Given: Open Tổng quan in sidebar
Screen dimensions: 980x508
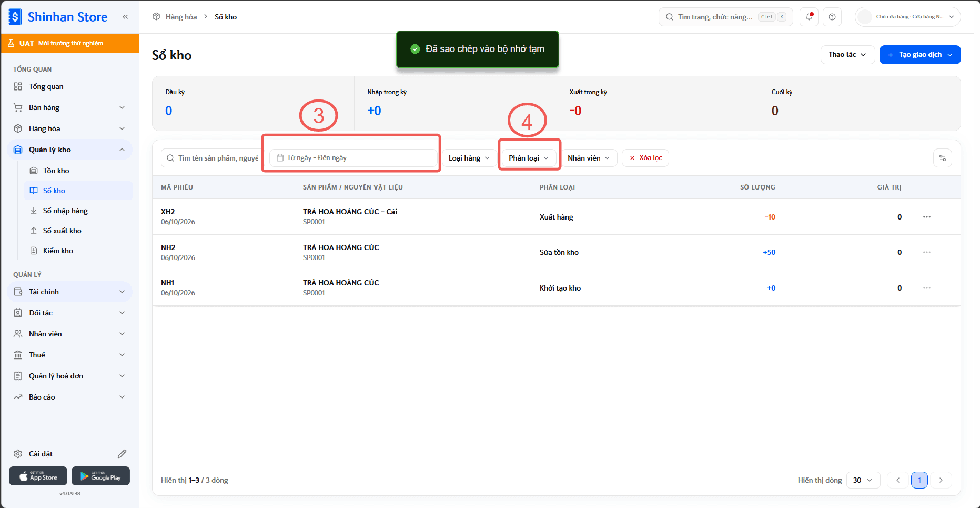Looking at the screenshot, I should (69, 86).
